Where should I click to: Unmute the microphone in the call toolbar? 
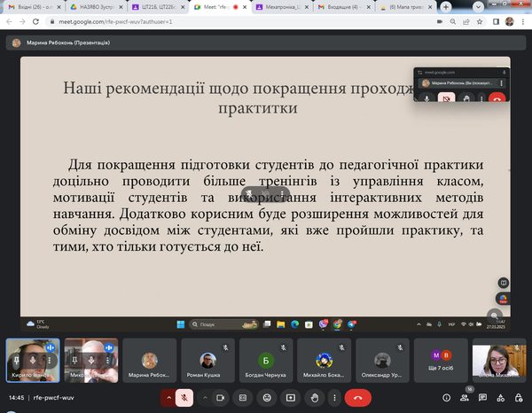tap(185, 398)
